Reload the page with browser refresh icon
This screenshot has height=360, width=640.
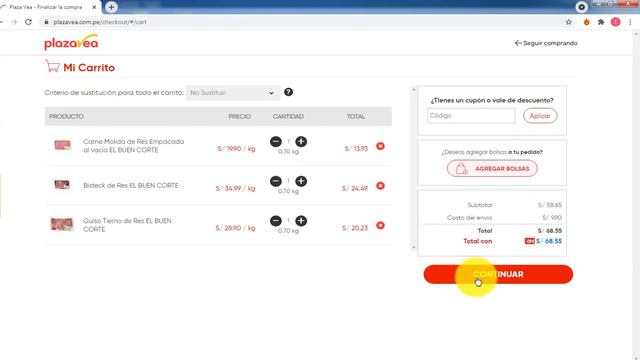coord(28,22)
